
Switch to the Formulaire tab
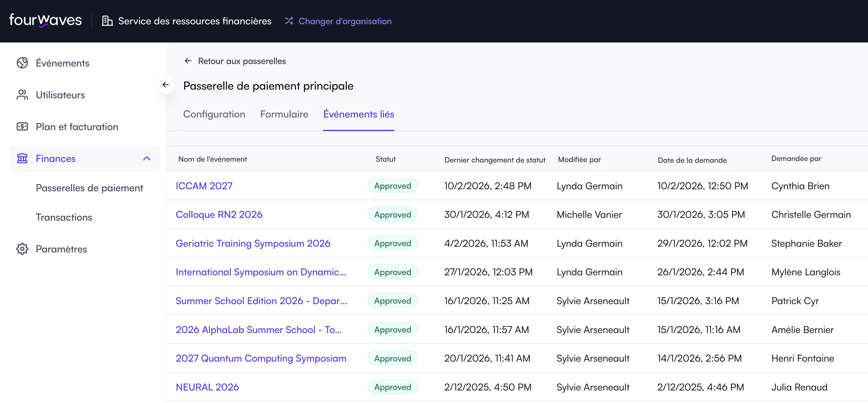pyautogui.click(x=284, y=114)
